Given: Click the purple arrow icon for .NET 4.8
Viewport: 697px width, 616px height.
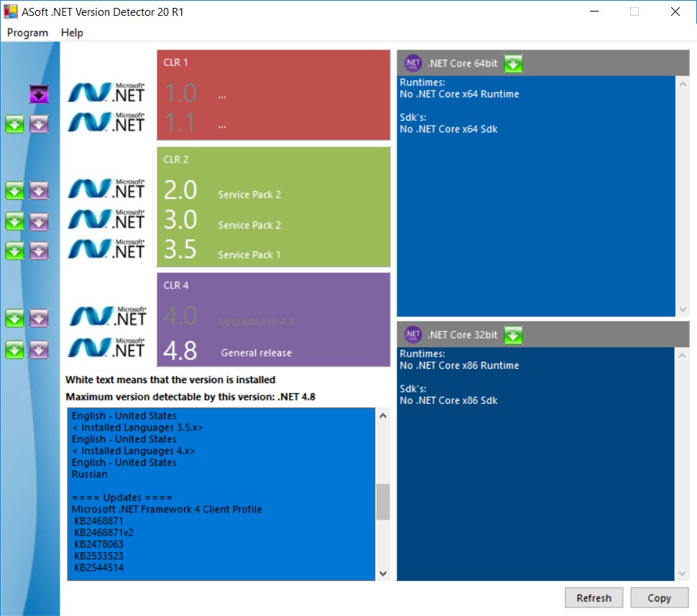Looking at the screenshot, I should (39, 349).
